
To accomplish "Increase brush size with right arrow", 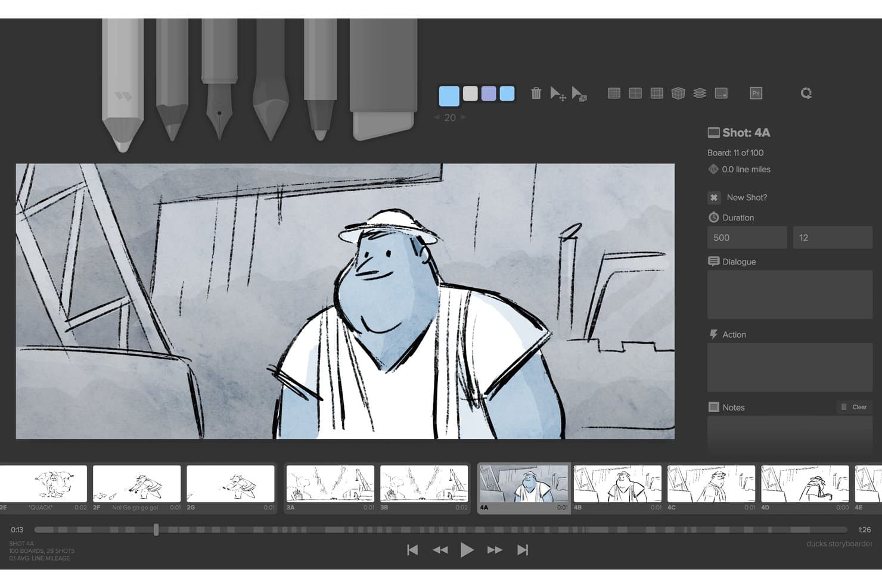I will point(464,117).
